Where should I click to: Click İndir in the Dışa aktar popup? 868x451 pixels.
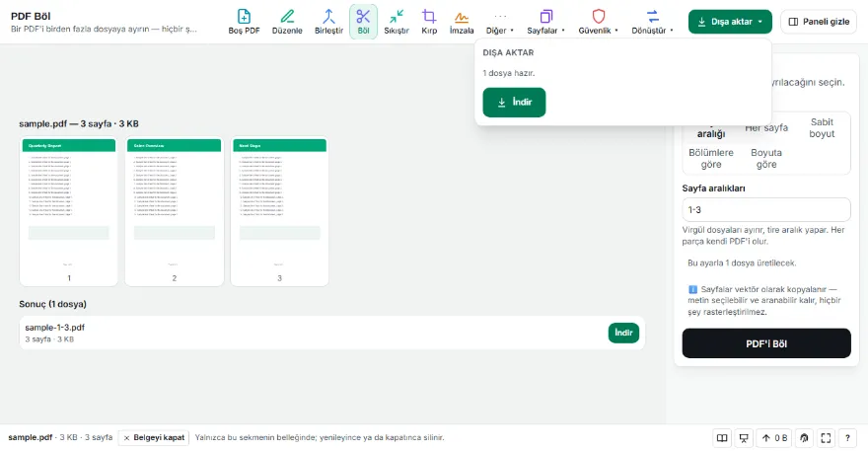pyautogui.click(x=514, y=103)
